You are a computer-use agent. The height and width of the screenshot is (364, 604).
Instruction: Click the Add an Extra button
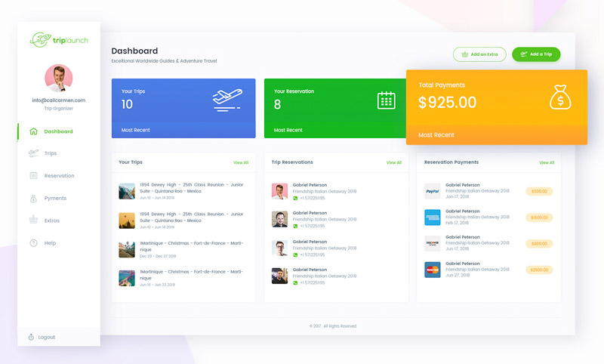pyautogui.click(x=479, y=54)
